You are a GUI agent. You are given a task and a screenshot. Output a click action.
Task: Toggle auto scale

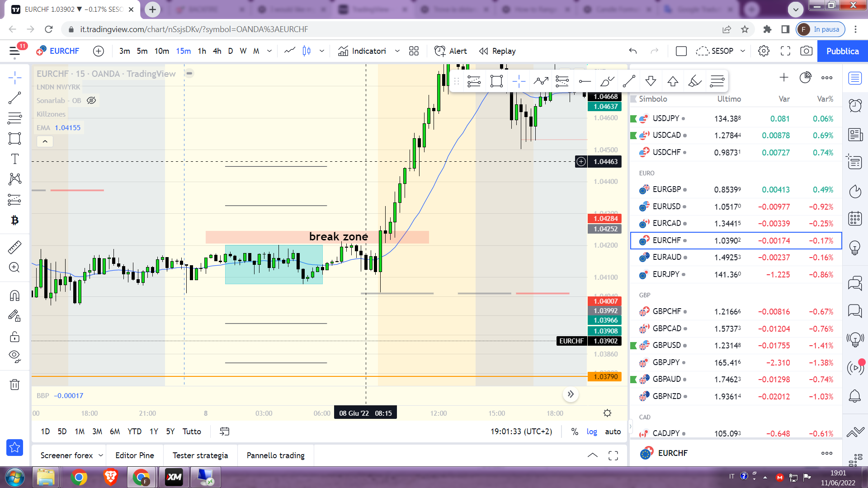(613, 432)
